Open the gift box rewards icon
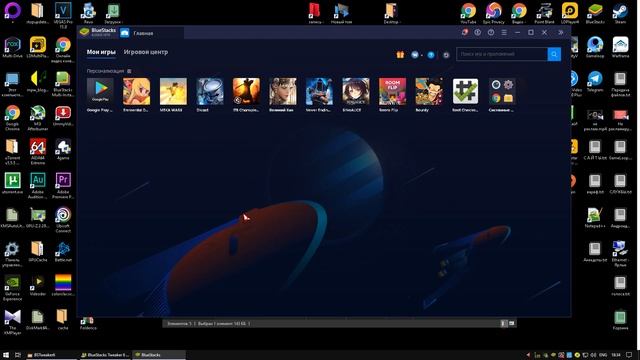Viewport: 640px width, 360px height. point(400,55)
